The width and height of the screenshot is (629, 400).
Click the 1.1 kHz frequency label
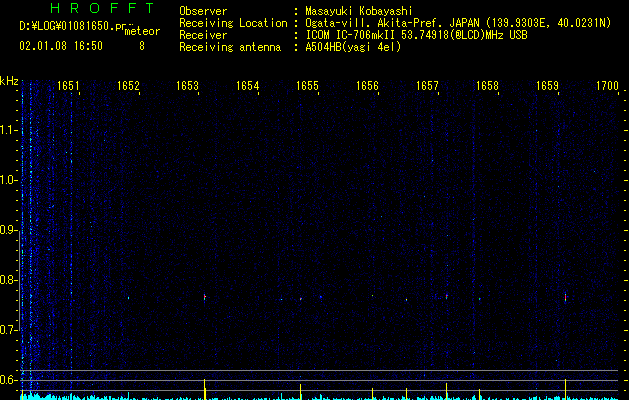point(8,130)
